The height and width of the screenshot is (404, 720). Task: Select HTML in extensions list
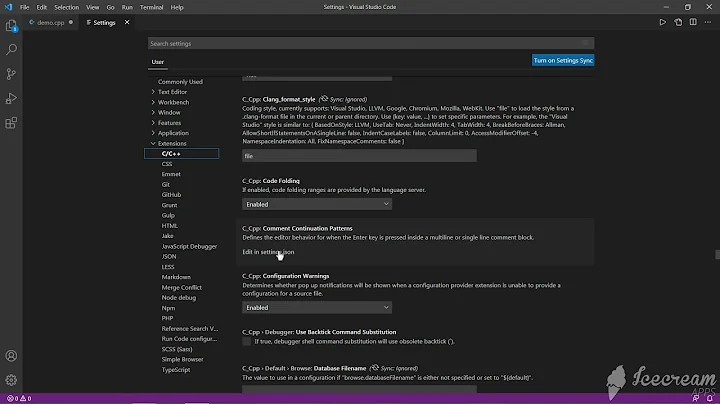(169, 225)
